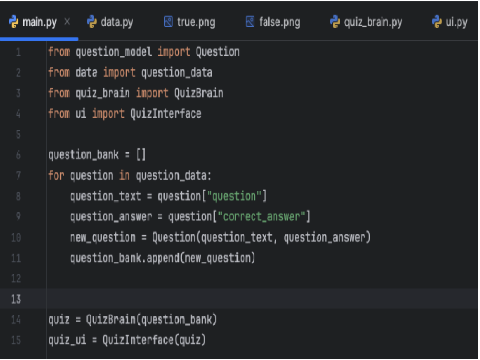The image size is (480, 360).
Task: Open the ui.py tab
Action: click(450, 22)
